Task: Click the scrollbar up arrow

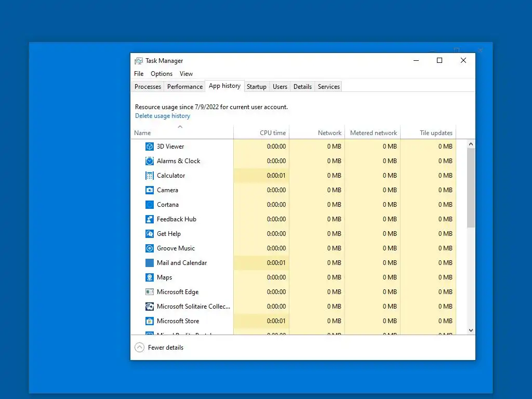Action: click(x=471, y=144)
